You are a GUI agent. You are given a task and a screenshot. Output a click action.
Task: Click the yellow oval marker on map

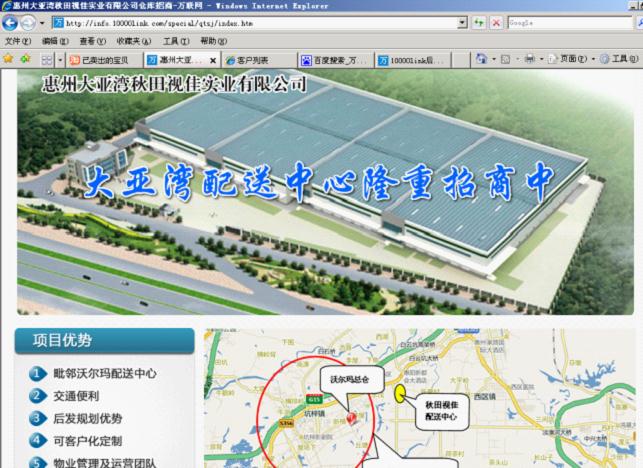tap(400, 393)
